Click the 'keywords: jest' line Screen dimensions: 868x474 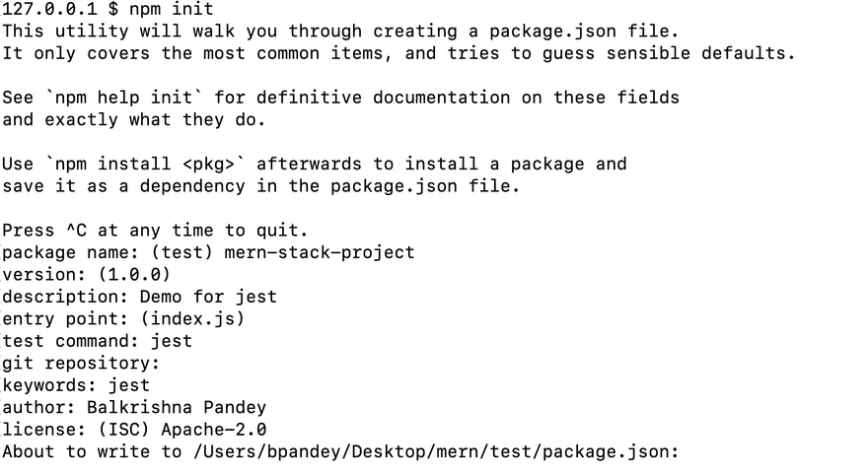click(76, 385)
